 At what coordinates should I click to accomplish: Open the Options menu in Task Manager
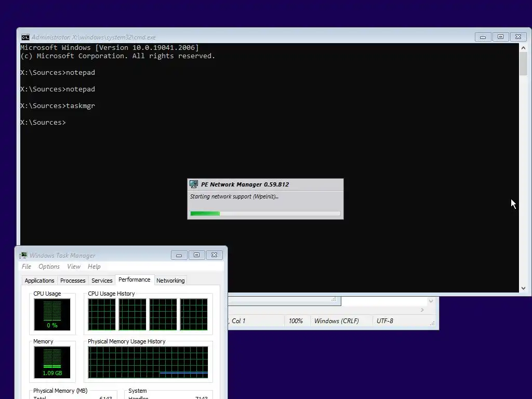coord(49,267)
